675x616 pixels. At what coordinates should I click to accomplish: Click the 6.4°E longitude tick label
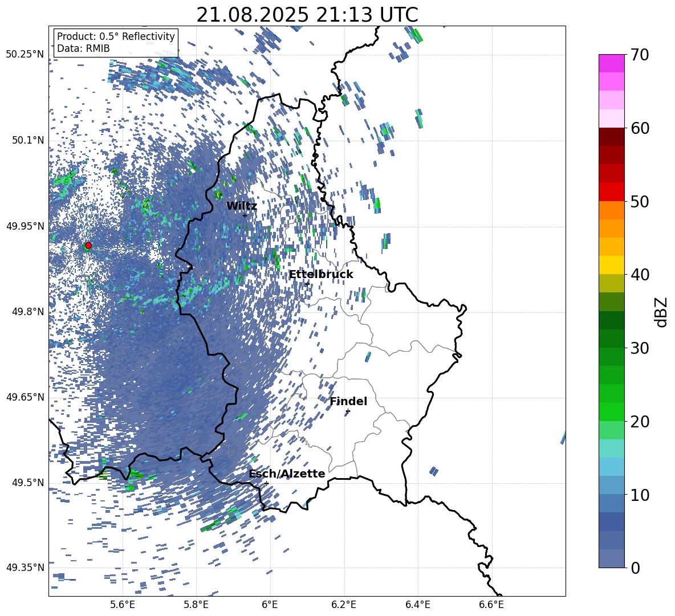417,605
